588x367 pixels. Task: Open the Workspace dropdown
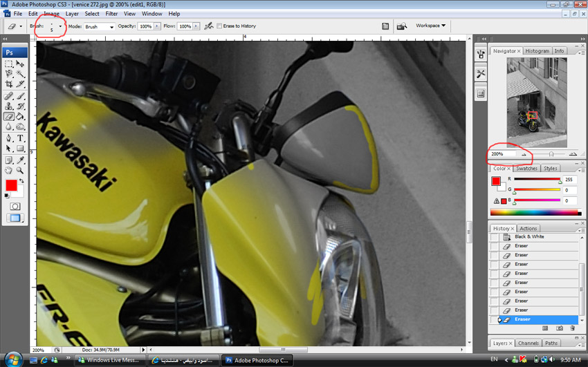(430, 26)
